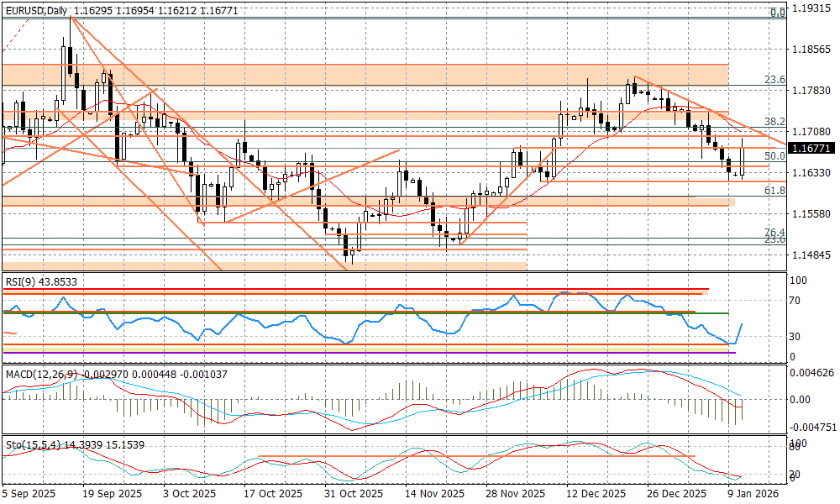Click the 1.19315 price axis label
The image size is (840, 504).
pos(811,8)
